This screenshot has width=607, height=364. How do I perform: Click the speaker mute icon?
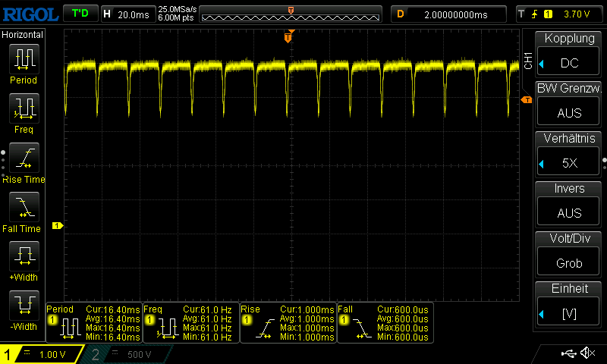[x=587, y=353]
